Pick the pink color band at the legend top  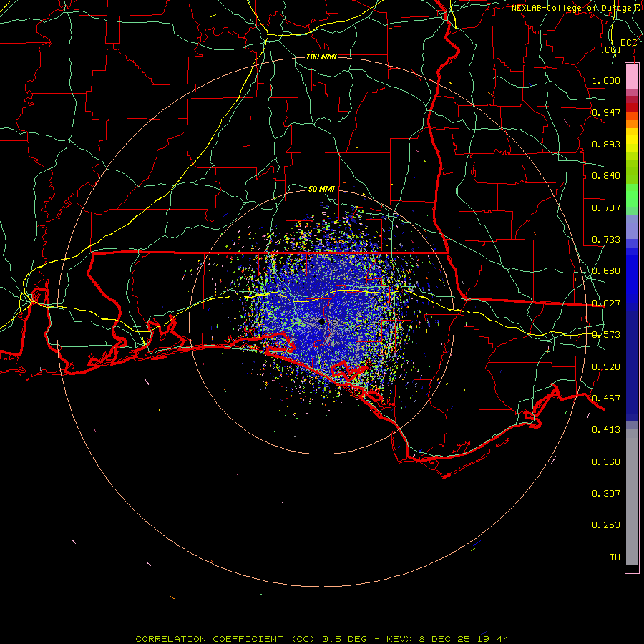632,77
